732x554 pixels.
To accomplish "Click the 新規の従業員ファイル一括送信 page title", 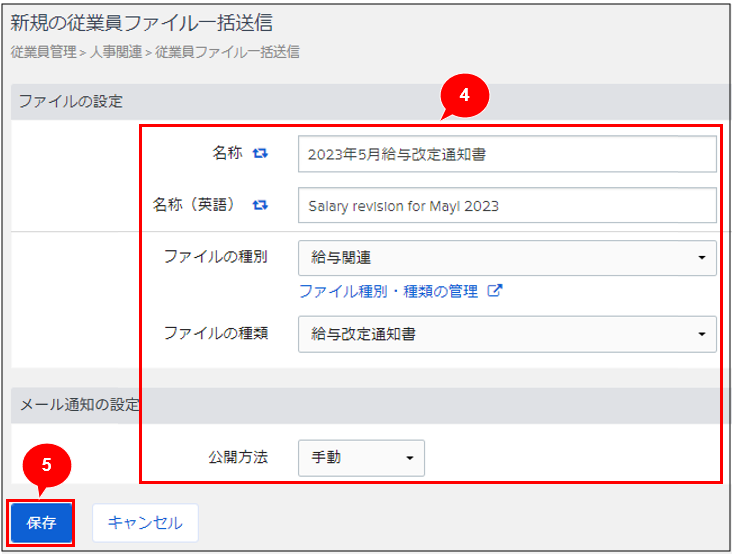I will coord(141,22).
